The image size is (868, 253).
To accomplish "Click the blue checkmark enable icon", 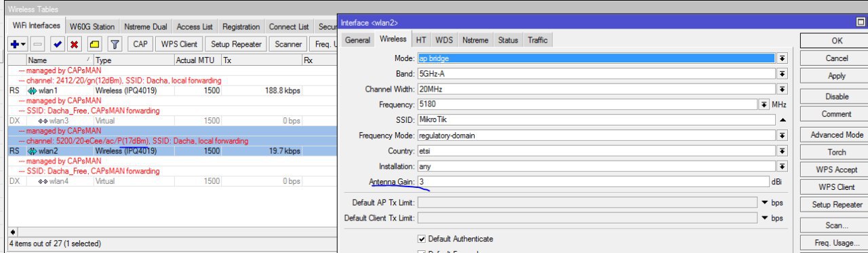I will pyautogui.click(x=58, y=44).
